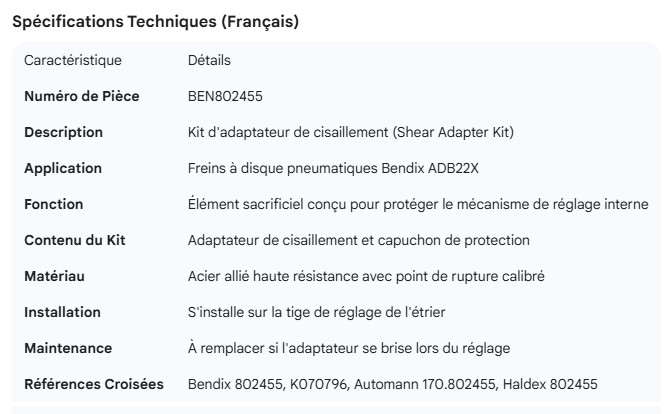
Task: Select the Installation row label
Action: [x=62, y=312]
